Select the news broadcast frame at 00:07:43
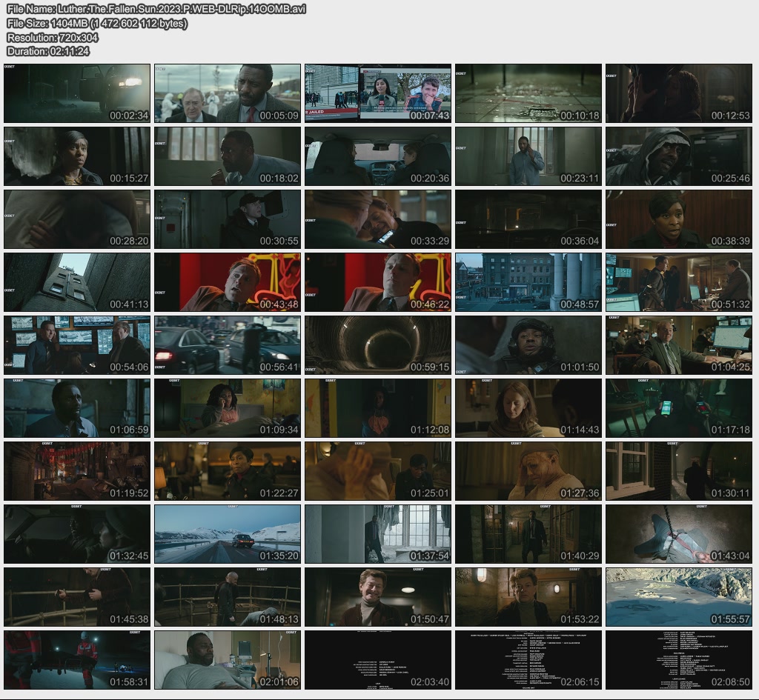This screenshot has height=700, width=759. click(378, 93)
